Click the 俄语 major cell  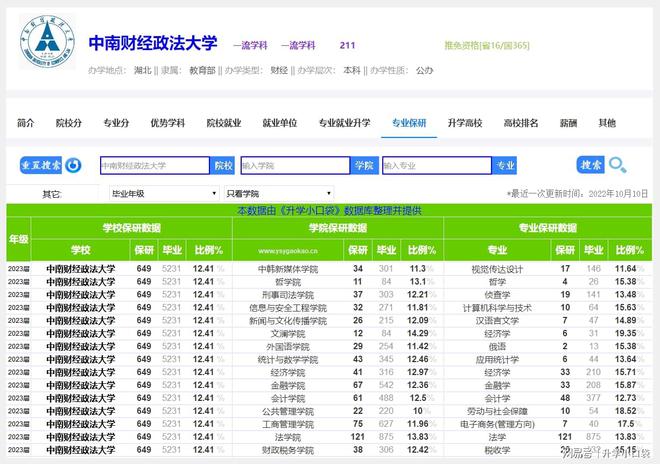point(497,347)
